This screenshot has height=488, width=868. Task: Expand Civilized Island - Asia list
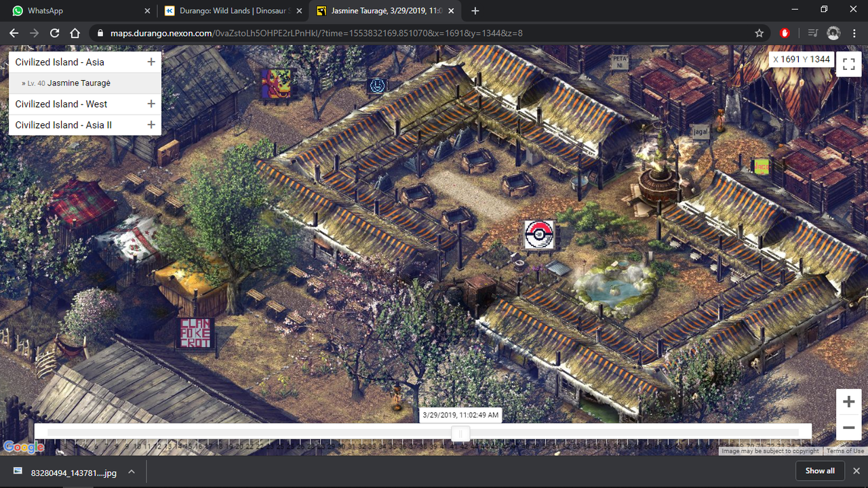tap(151, 62)
